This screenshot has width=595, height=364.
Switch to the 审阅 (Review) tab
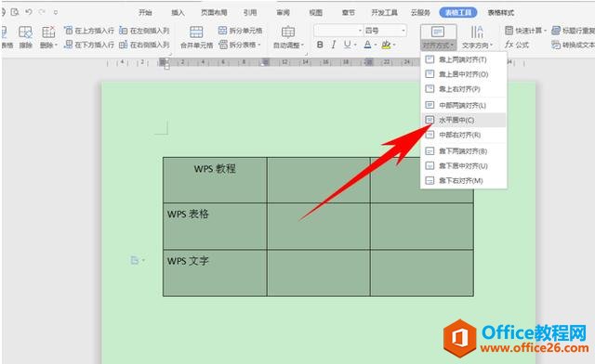tap(283, 12)
